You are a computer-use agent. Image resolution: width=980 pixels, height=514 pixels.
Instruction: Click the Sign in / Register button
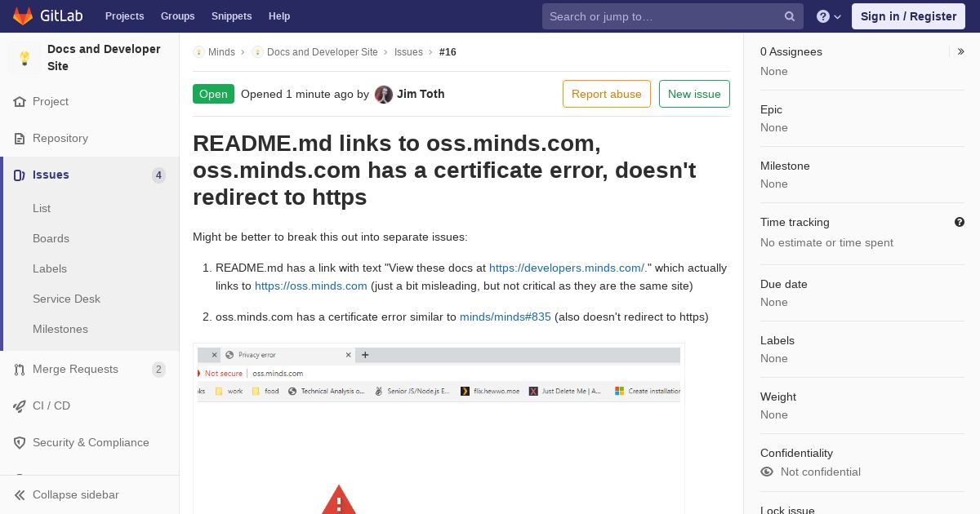coord(908,16)
